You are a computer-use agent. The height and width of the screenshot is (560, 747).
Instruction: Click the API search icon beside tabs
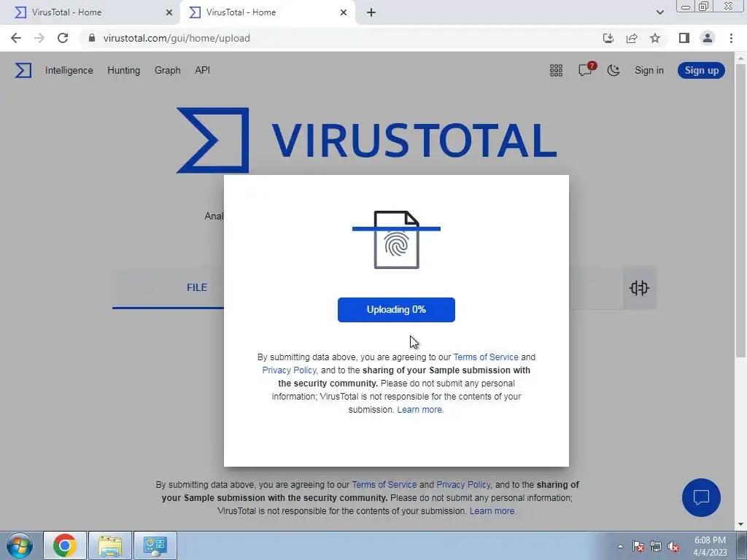[x=639, y=287]
